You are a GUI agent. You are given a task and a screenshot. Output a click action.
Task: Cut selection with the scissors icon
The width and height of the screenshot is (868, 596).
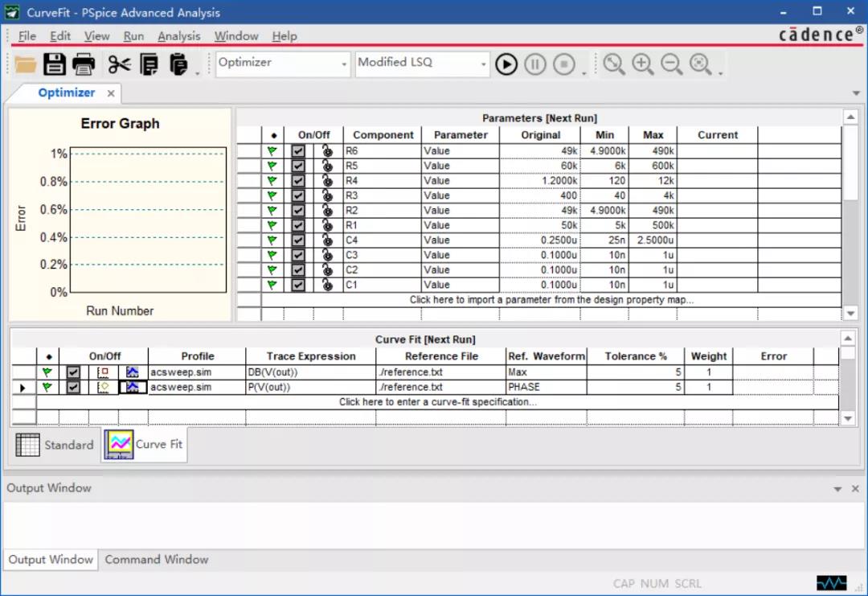pos(119,64)
